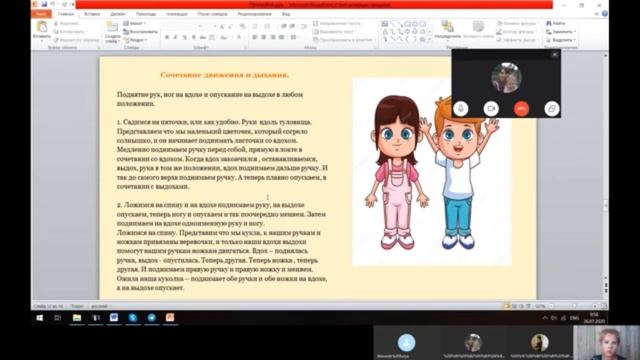Click the PowerPoint Help question mark icon

(x=605, y=14)
